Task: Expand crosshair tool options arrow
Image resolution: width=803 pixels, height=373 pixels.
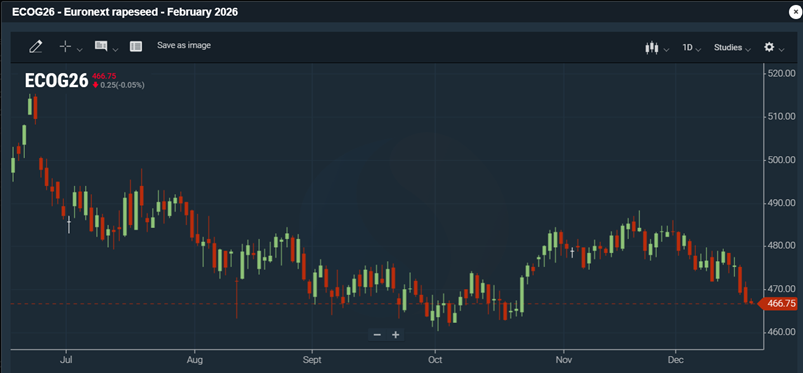Action: pos(79,50)
